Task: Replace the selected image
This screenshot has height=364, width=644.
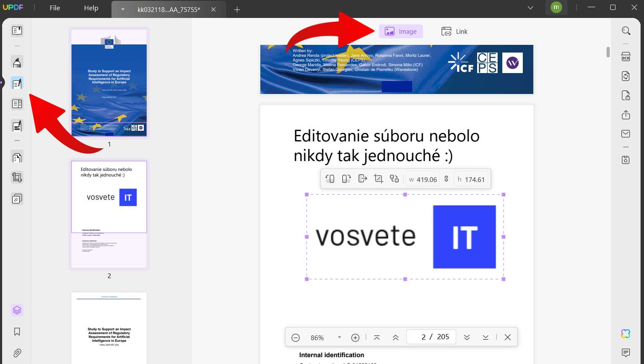Action: [394, 179]
